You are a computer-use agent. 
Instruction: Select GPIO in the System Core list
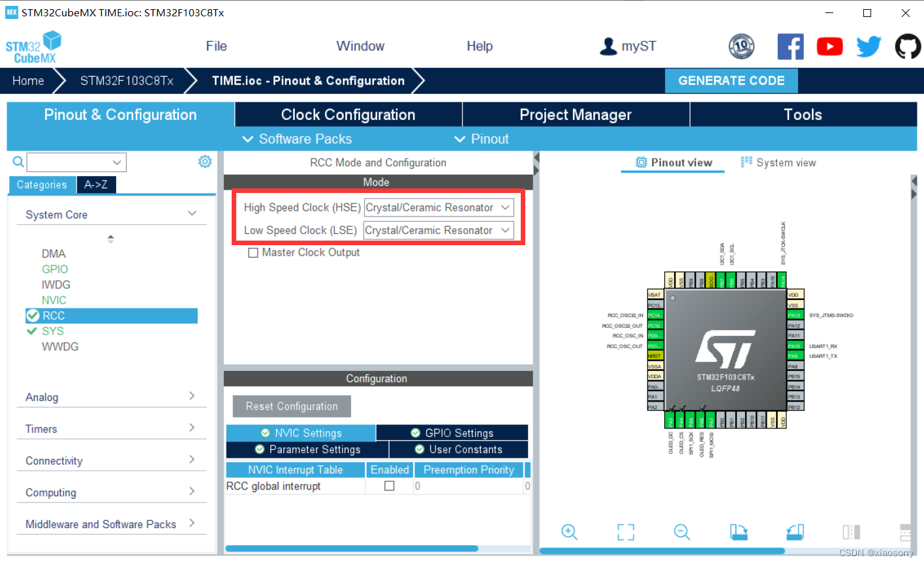point(55,269)
